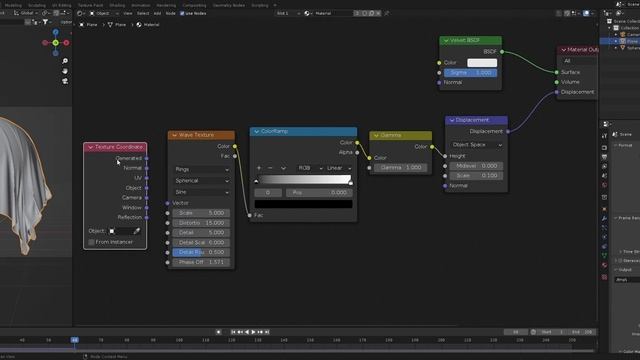Click the viewport zoom magnifier icon
This screenshot has width=640, height=360.
click(65, 61)
